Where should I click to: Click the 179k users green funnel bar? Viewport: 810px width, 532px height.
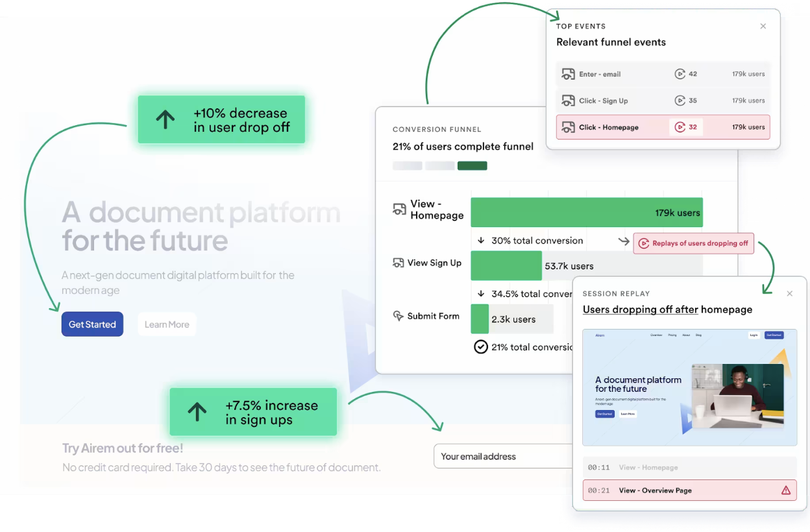tap(586, 212)
